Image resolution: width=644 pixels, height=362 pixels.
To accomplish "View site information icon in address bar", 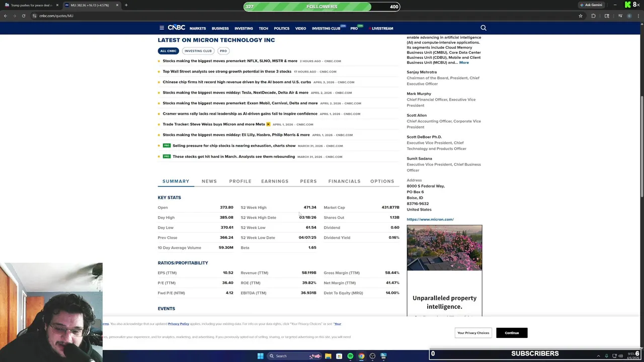I will pos(34,16).
